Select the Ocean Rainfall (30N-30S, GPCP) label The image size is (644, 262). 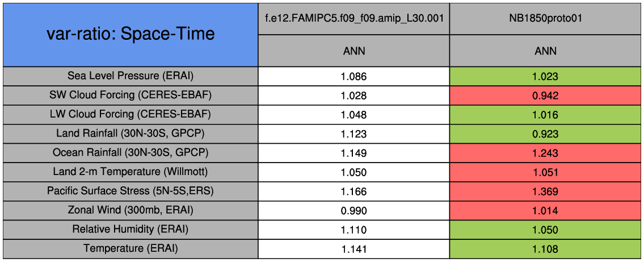pos(131,153)
